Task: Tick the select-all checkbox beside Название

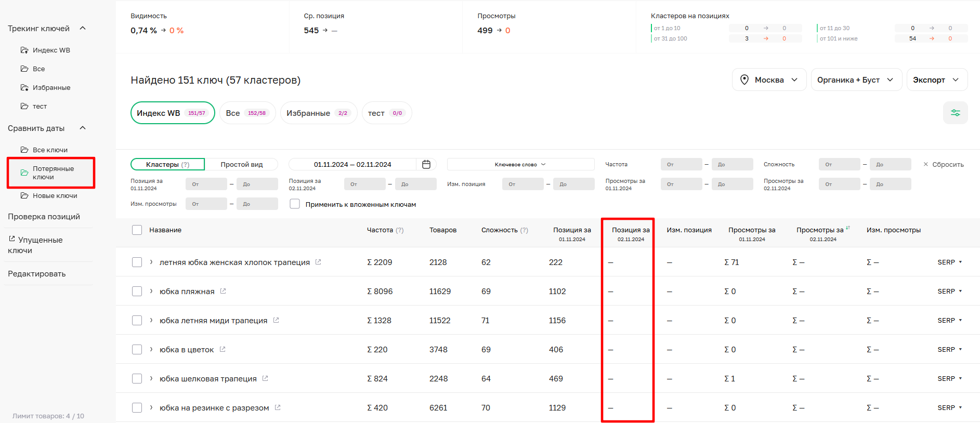Action: point(137,230)
